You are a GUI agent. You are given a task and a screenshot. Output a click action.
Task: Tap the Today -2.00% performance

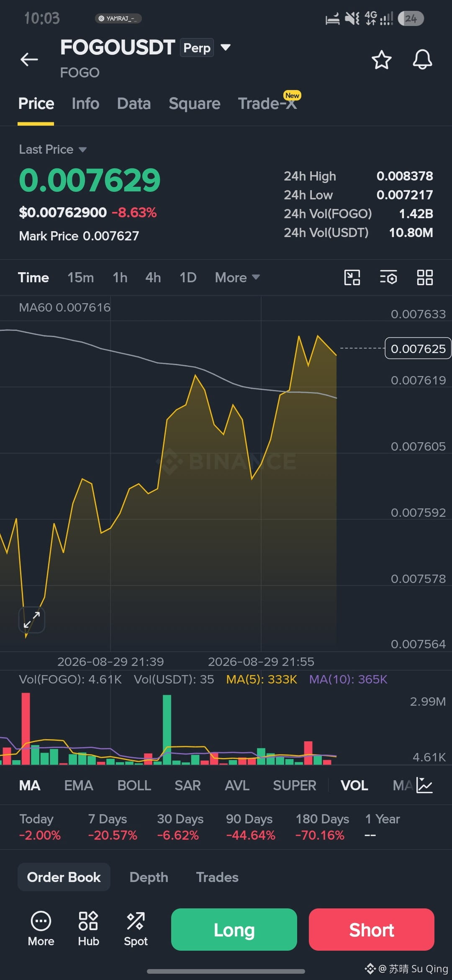coord(40,827)
